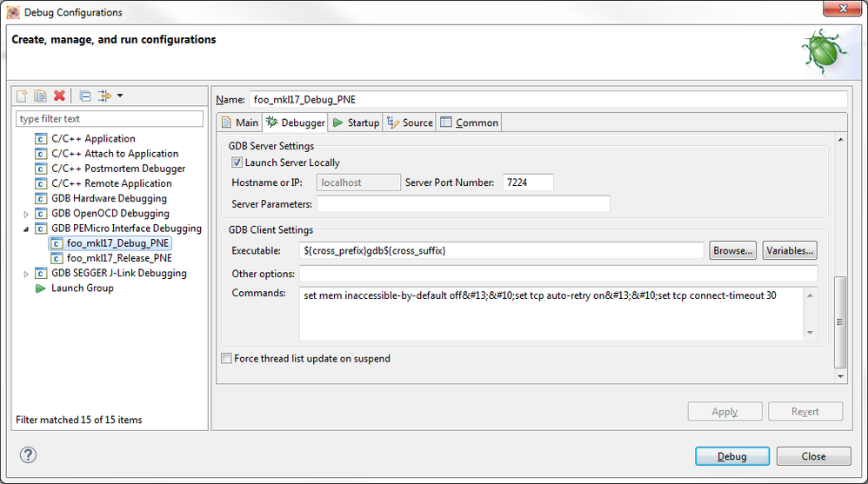Viewport: 868px width, 484px height.
Task: Click the Hostname or IP field
Action: 358,182
